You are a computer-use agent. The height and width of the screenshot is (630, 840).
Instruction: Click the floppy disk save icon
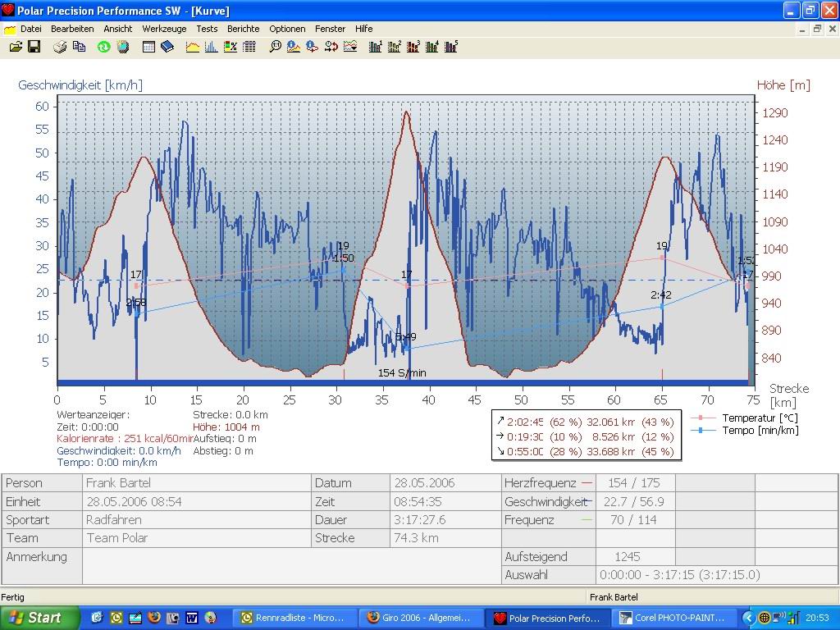point(34,48)
